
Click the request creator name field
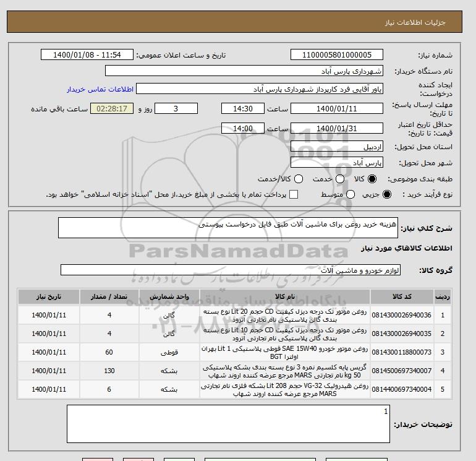259,89
